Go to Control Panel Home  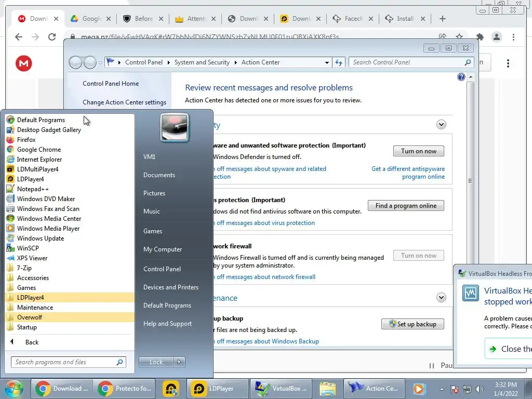(111, 84)
